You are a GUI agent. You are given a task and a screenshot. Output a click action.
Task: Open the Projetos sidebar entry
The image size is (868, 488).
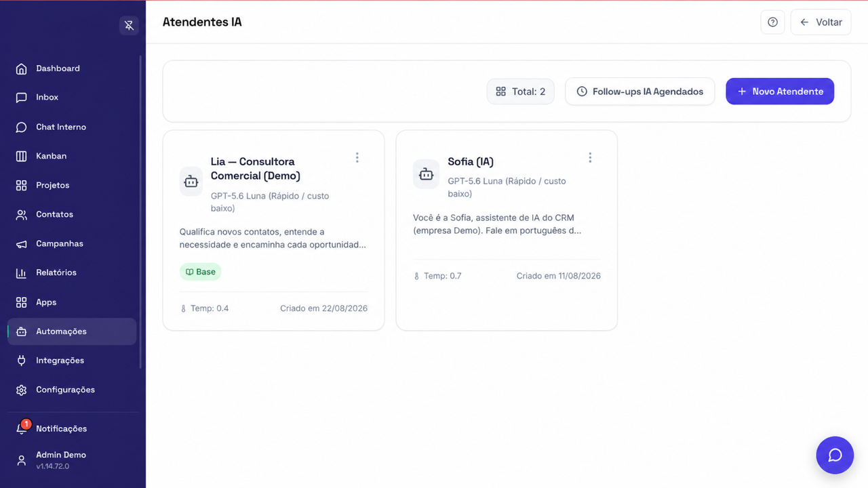point(72,185)
